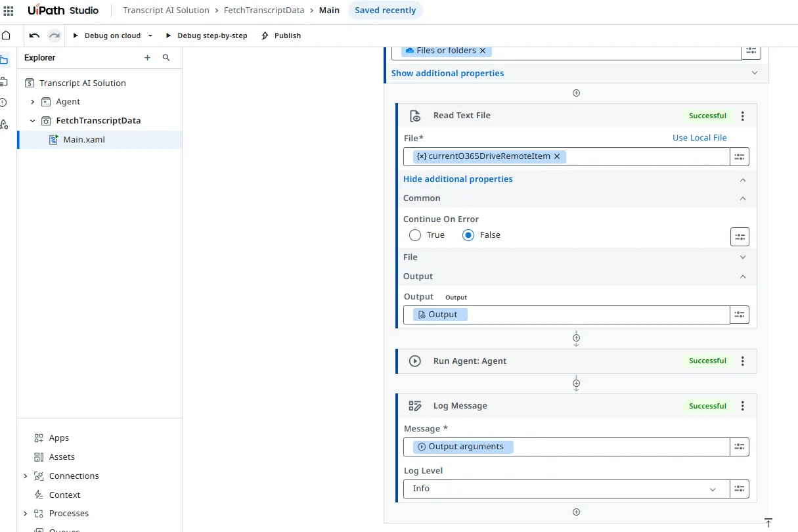Open the app launcher grid icon
Image resolution: width=798 pixels, height=532 pixels.
pos(9,11)
